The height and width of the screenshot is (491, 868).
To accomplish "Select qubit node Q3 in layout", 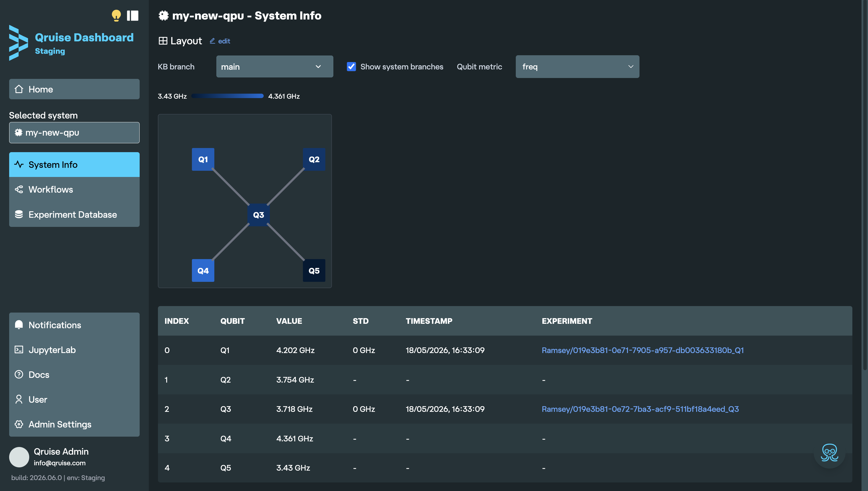I will [x=258, y=215].
